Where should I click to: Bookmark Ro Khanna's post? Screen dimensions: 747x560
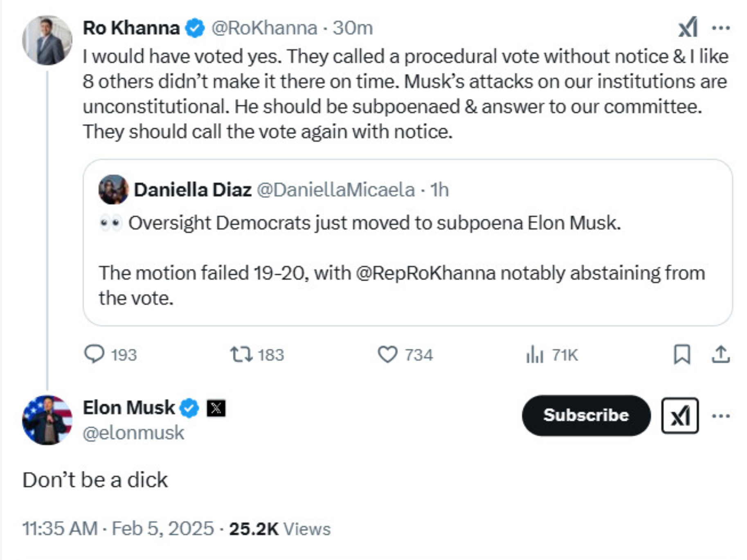(x=682, y=354)
